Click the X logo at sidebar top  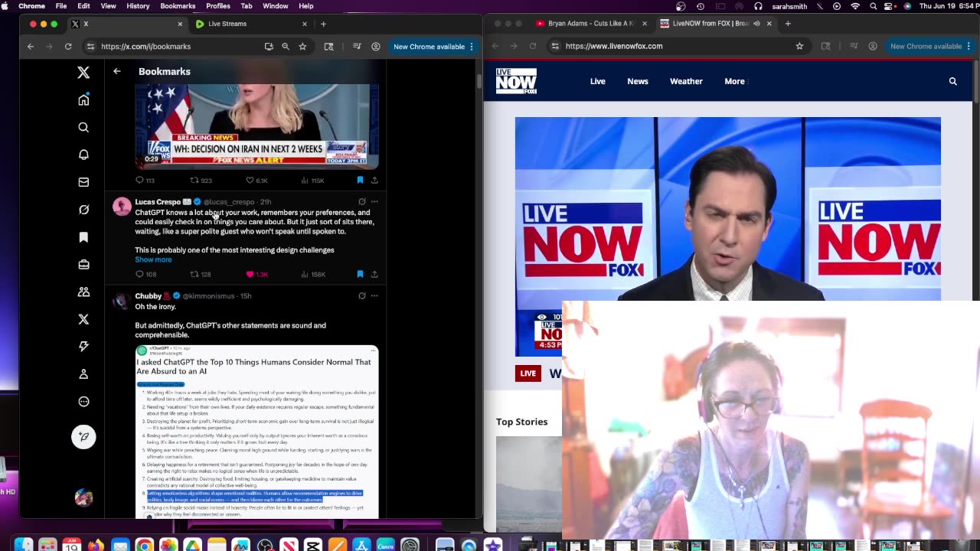[83, 72]
